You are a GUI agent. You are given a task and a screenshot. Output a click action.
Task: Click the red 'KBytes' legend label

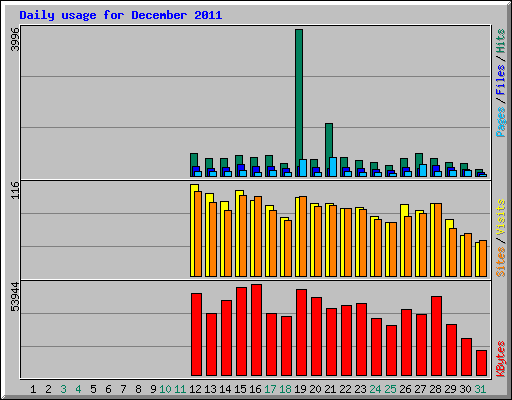coord(501,359)
